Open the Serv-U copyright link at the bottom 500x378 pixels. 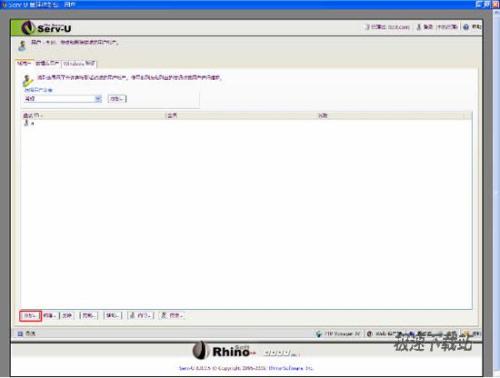(246, 368)
